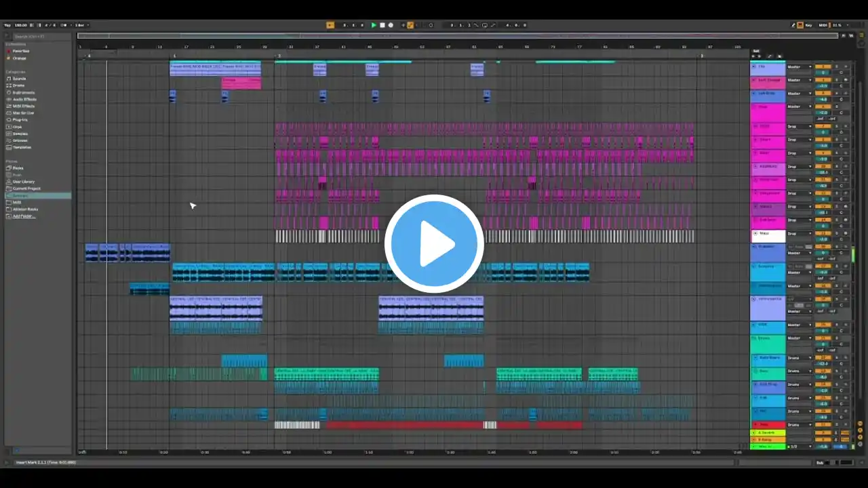This screenshot has height=488, width=868.
Task: Toggle the A Reverb track activator
Action: coord(822,432)
